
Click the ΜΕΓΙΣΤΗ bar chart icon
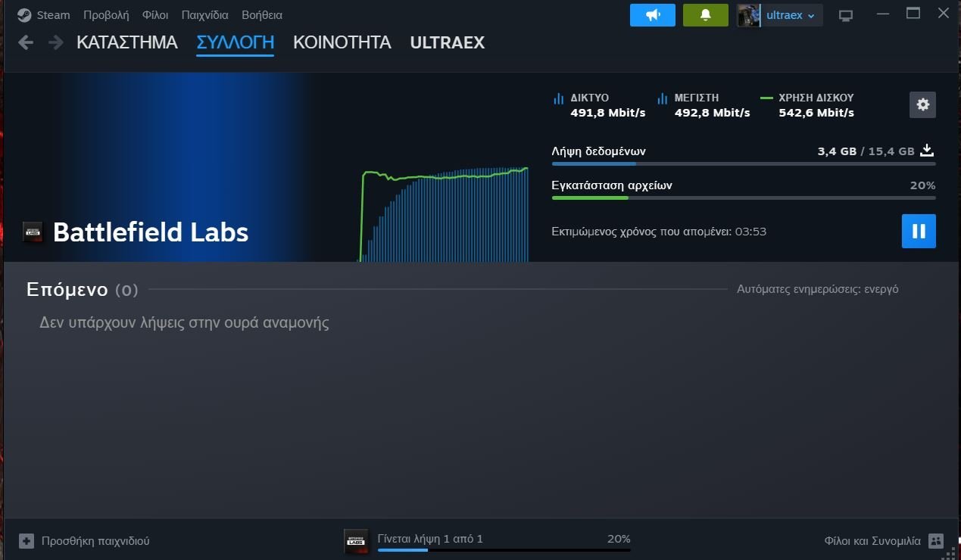click(663, 98)
